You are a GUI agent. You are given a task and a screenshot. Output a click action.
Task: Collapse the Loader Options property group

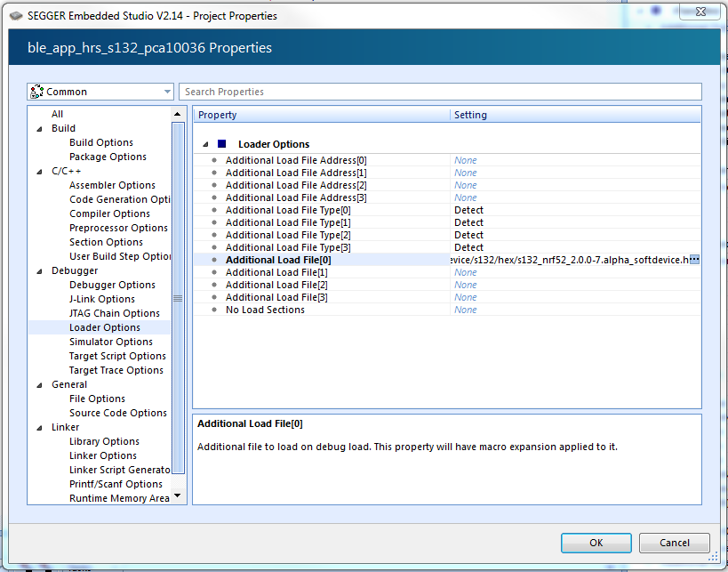point(205,144)
